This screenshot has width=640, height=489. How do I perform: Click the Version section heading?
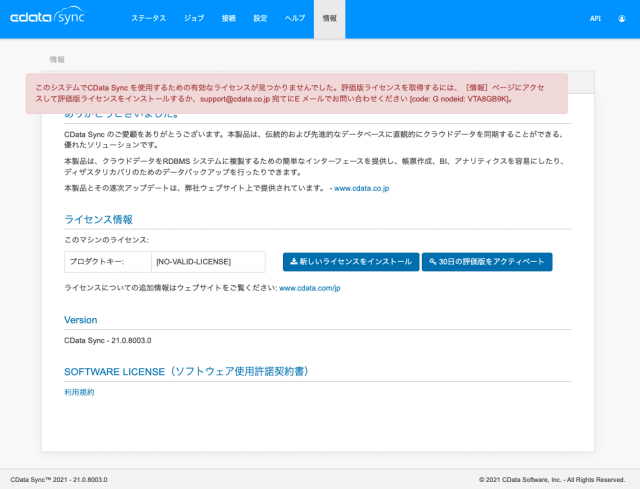(80, 320)
